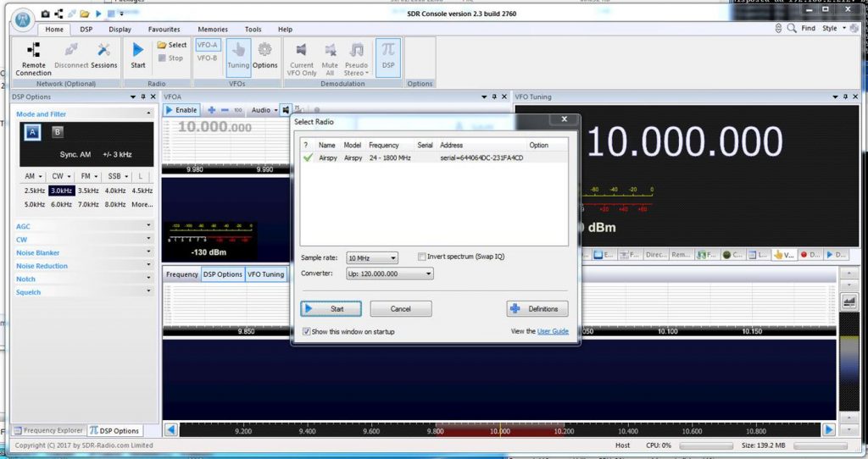Image resolution: width=868 pixels, height=459 pixels.
Task: Switch to VFO Tuning tab under VFOA panel
Action: [x=265, y=274]
